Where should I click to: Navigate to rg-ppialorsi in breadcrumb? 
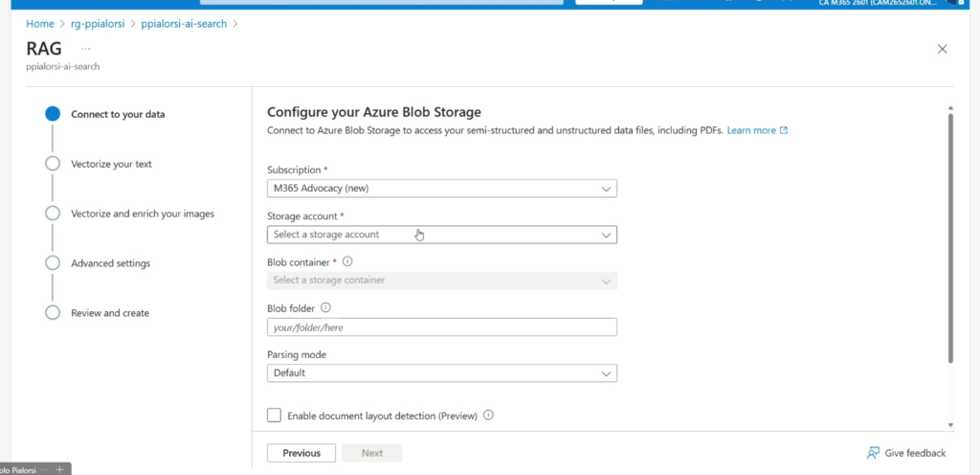(98, 24)
